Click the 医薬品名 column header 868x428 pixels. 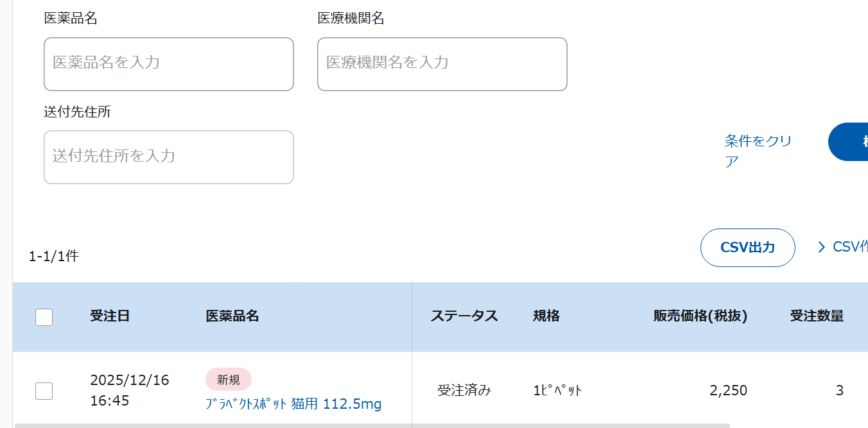tap(230, 316)
